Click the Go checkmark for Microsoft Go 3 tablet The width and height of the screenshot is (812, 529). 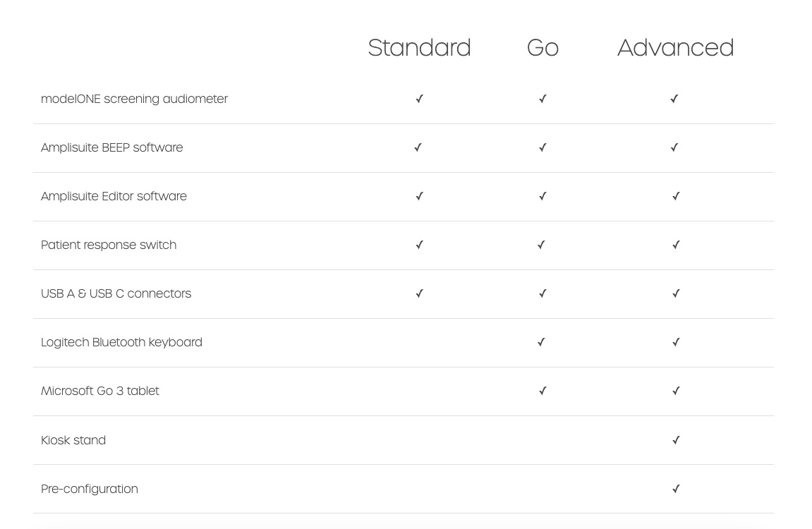tap(543, 391)
